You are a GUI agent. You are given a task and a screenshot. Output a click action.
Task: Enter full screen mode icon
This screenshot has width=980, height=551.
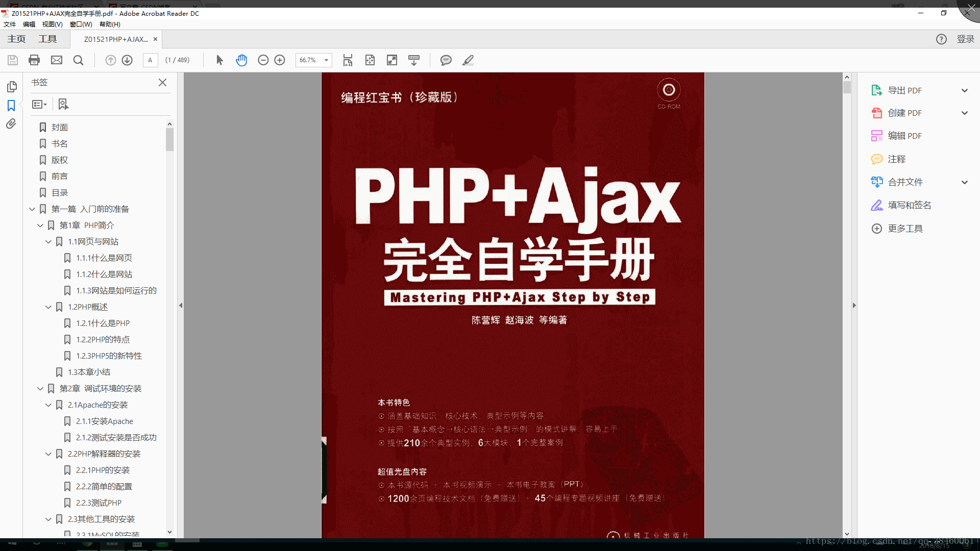392,60
